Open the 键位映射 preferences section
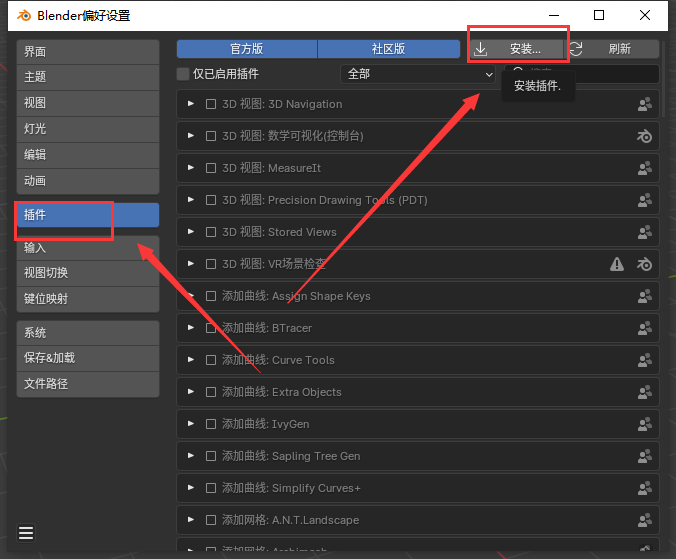This screenshot has height=559, width=676. coord(88,299)
